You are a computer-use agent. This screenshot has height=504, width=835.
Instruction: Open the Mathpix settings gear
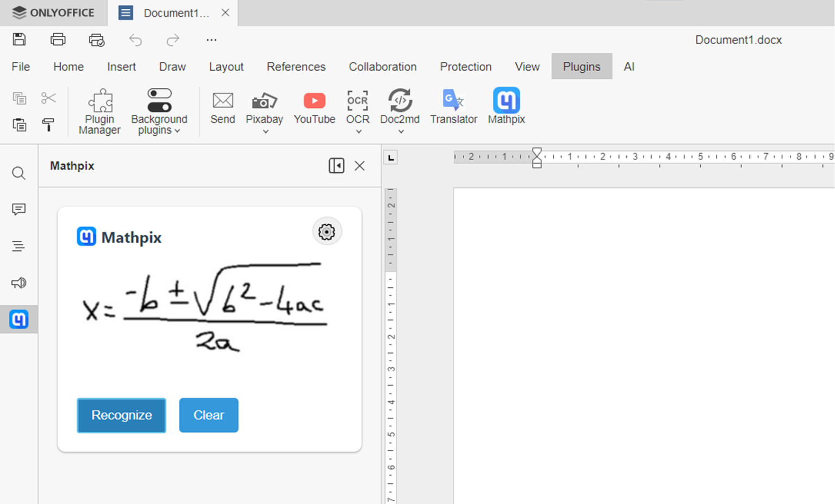point(327,231)
